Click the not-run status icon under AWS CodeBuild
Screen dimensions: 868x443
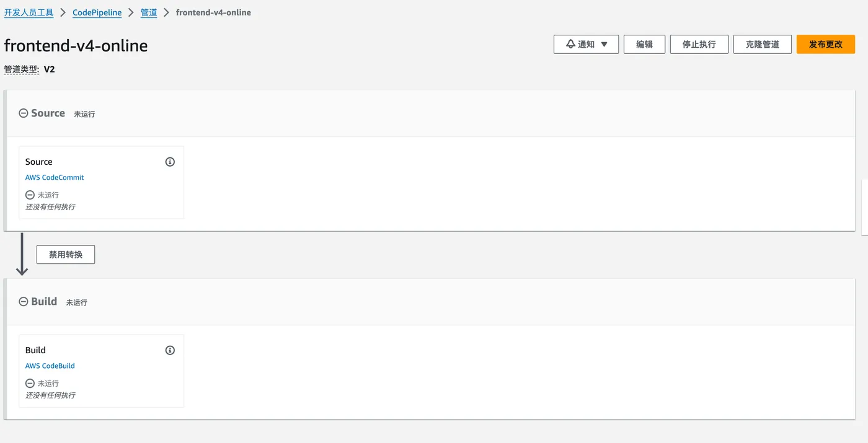[x=30, y=383]
